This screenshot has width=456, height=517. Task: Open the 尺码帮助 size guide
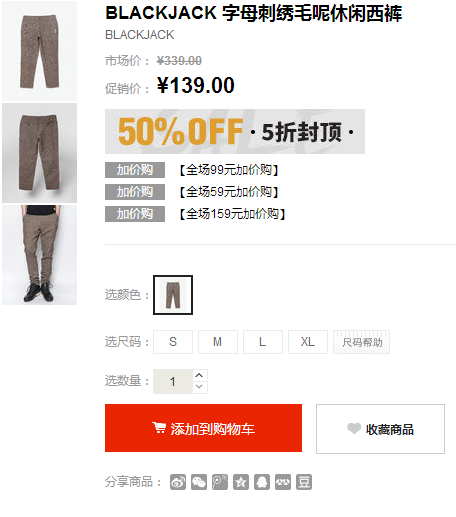(362, 342)
